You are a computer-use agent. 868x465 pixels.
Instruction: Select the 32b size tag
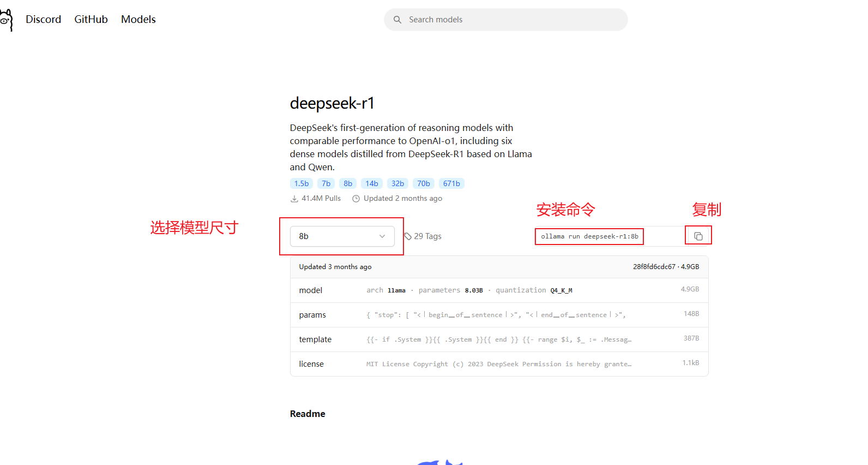pyautogui.click(x=398, y=183)
